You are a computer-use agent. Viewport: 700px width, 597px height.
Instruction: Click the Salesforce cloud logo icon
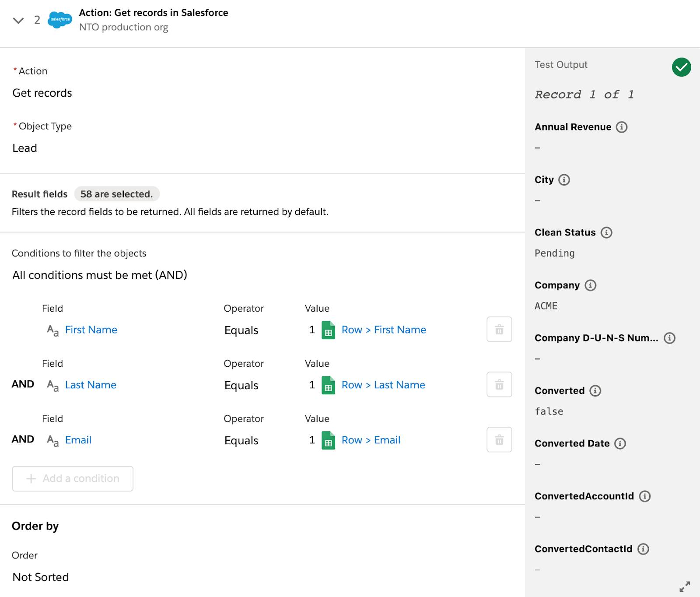(x=60, y=20)
